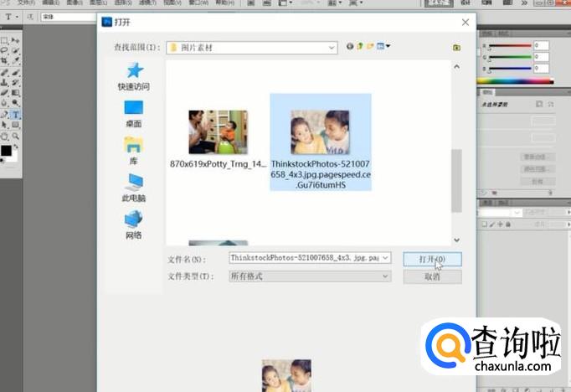
Task: Add vector mask in Masks panel
Action: coord(551,104)
